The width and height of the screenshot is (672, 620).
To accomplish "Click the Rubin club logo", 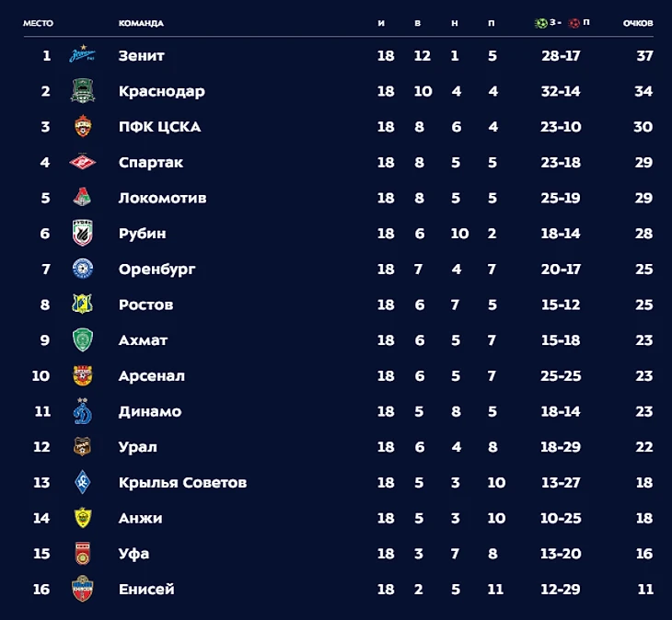I will pyautogui.click(x=83, y=234).
